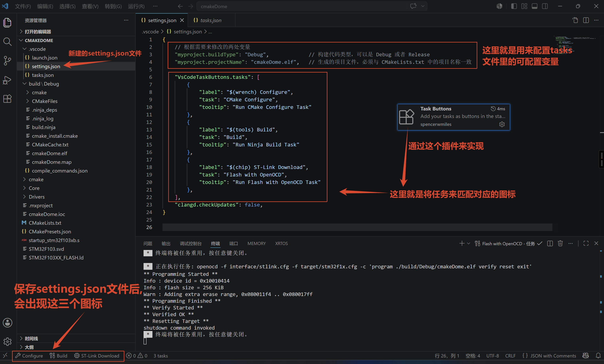
Task: Change indentation via 空格: 4
Action: click(x=473, y=356)
